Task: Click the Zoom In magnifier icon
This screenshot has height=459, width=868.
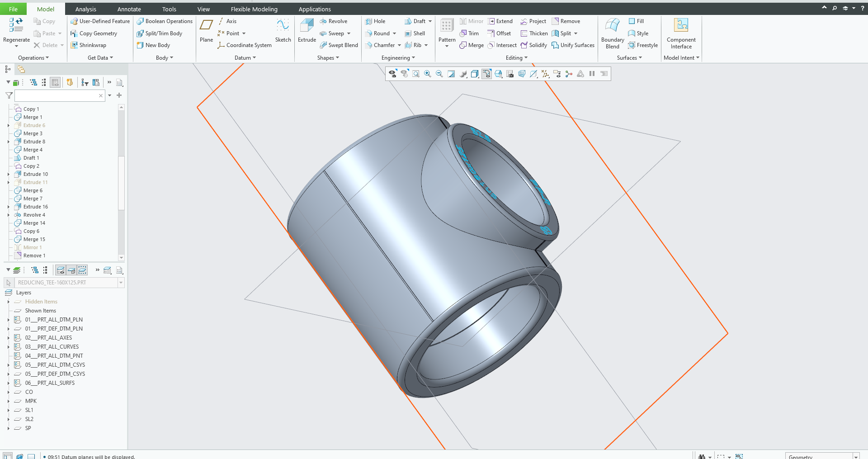Action: [x=427, y=74]
